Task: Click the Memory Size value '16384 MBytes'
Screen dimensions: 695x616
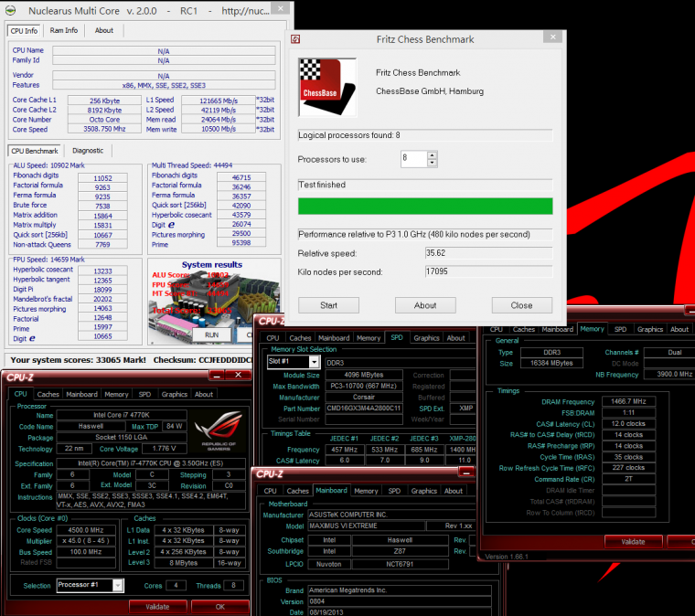Action: 551,363
